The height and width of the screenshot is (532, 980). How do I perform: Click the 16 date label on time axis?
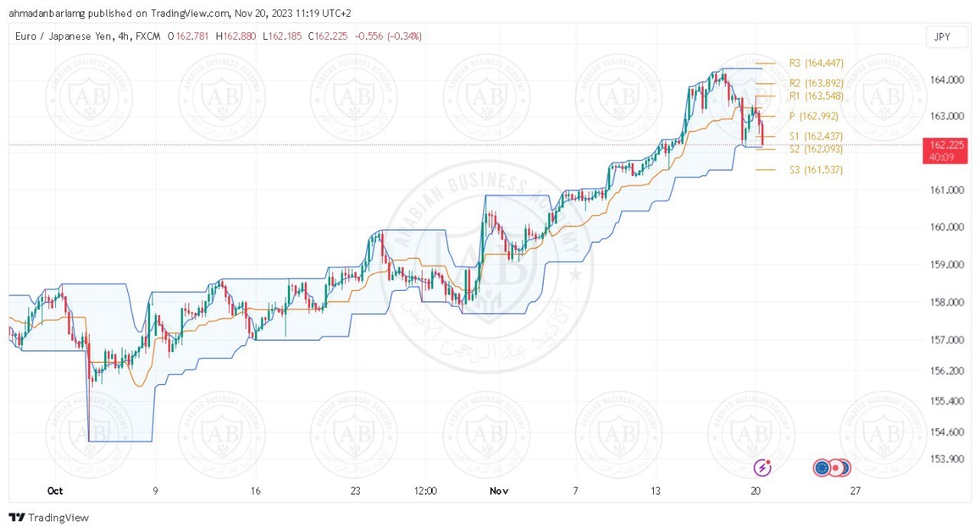click(256, 491)
